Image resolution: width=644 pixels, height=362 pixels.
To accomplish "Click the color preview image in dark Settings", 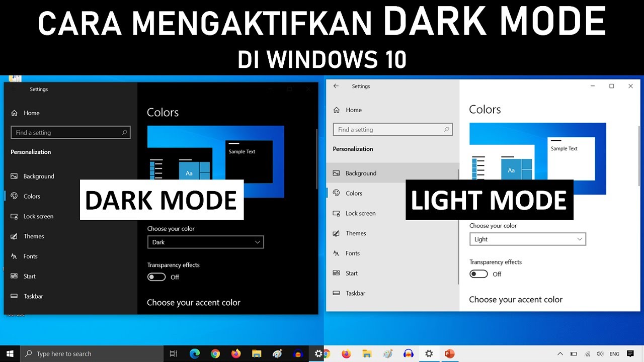I will point(215,161).
